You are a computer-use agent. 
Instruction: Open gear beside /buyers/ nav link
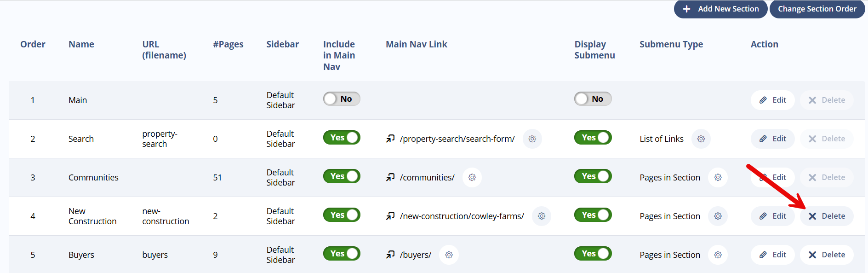449,255
